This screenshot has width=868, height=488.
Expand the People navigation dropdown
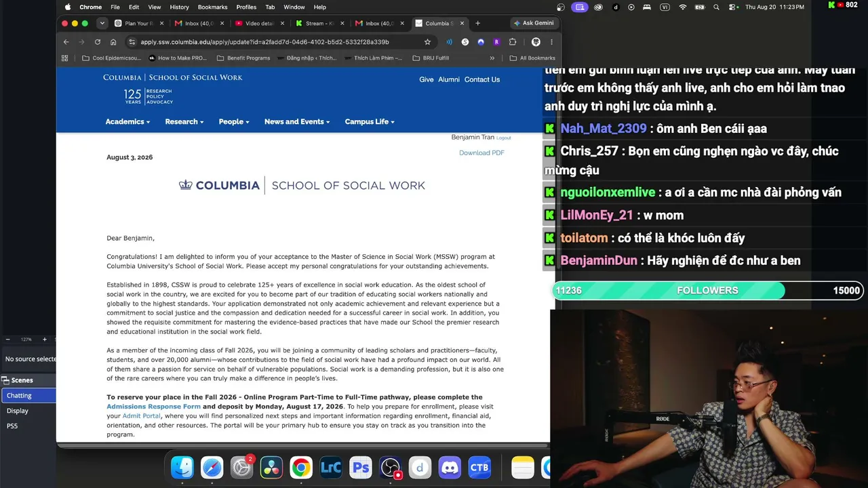click(234, 122)
